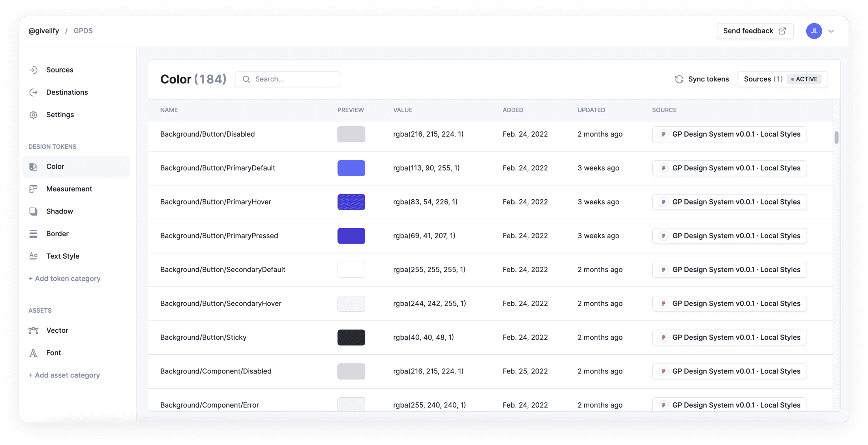The width and height of the screenshot is (868, 445).
Task: Click the JL user avatar
Action: [814, 31]
